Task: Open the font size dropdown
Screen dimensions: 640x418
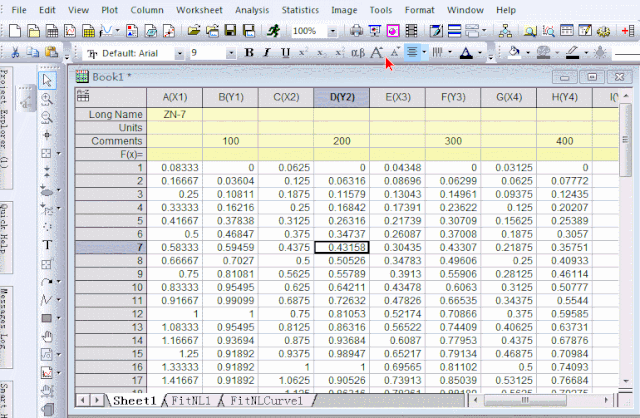Action: click(231, 52)
